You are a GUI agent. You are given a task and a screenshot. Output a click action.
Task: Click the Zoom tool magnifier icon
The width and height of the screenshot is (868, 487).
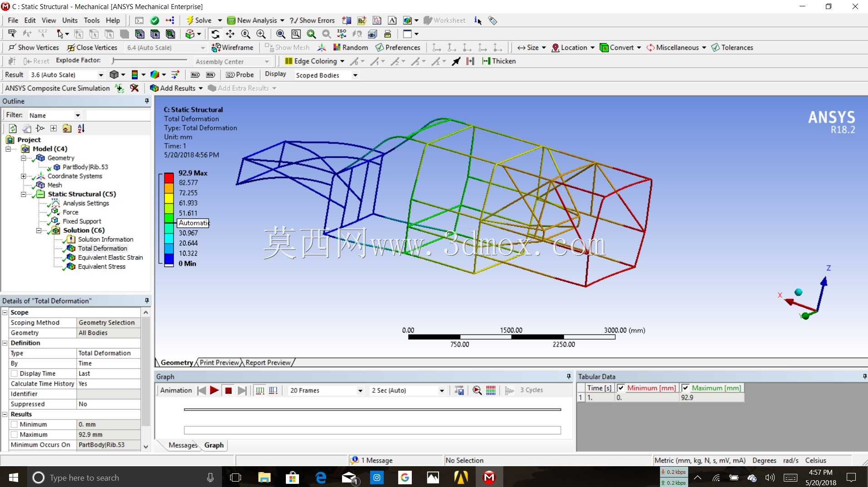pos(246,34)
